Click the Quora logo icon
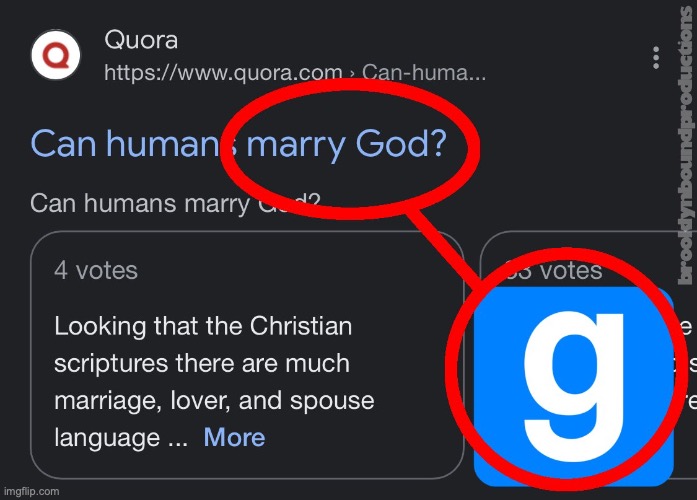This screenshot has height=500, width=697. (56, 55)
